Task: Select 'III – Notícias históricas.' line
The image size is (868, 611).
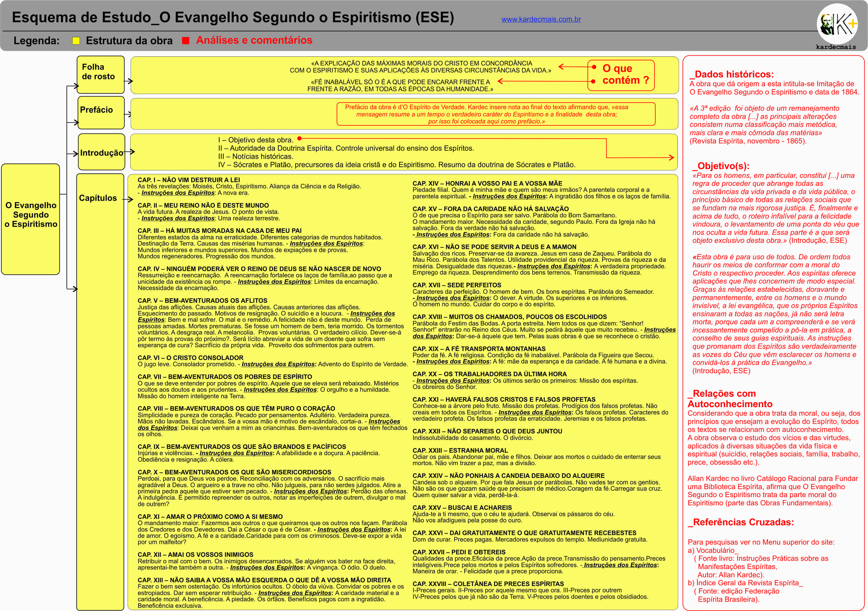Action: pyautogui.click(x=256, y=156)
